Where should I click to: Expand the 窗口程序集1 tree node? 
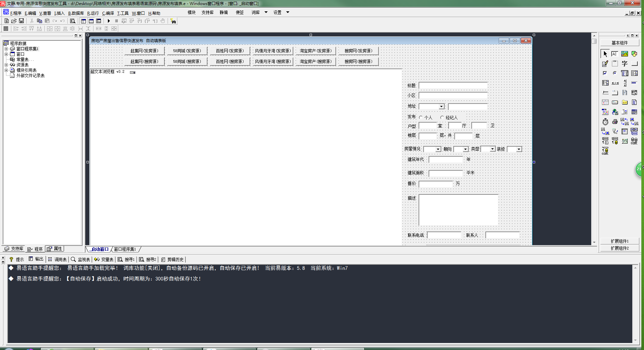pos(6,49)
